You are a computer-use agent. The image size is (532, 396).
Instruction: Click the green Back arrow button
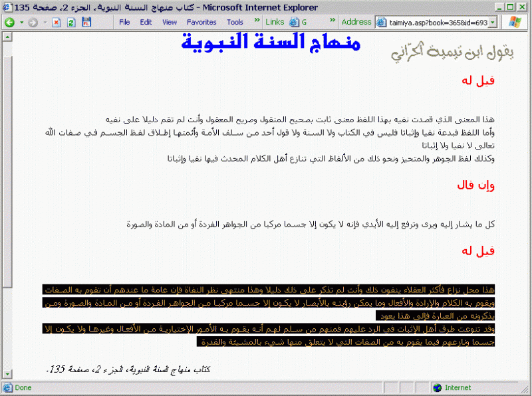pos(9,23)
